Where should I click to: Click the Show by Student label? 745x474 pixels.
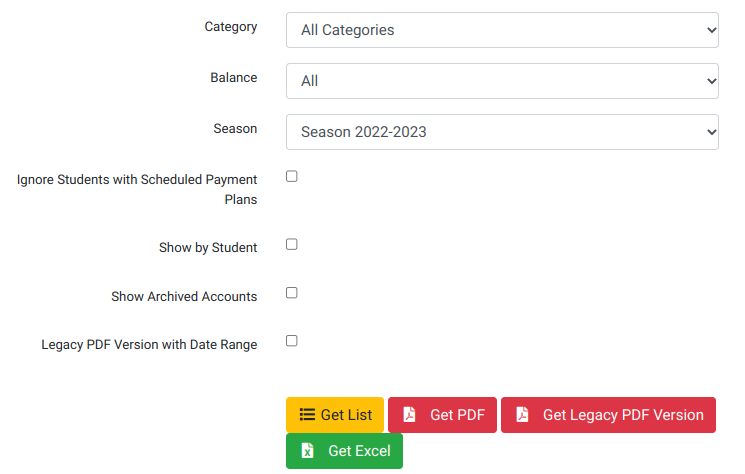pos(208,247)
